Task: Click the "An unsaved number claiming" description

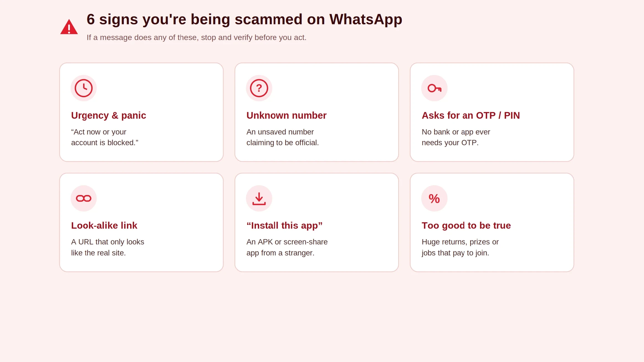Action: tap(283, 137)
